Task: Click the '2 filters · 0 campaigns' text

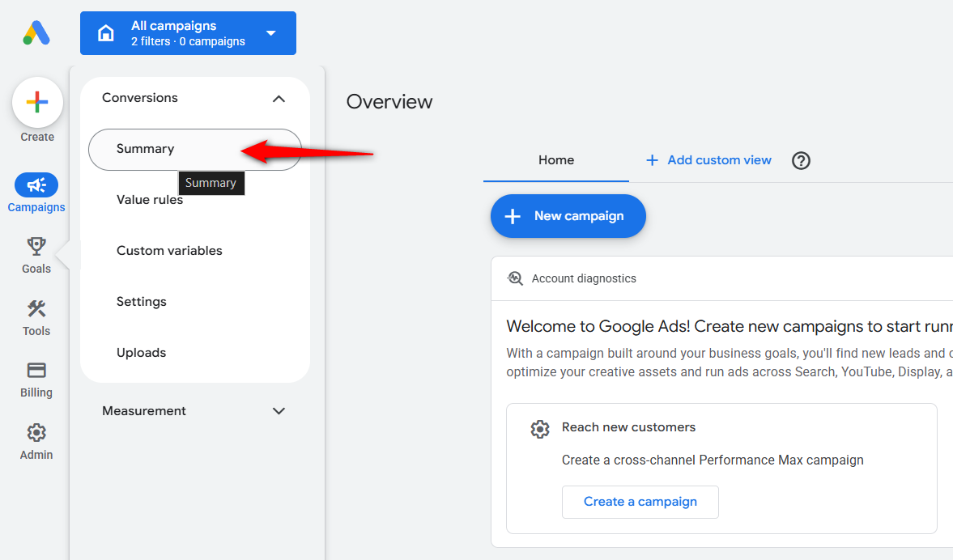Action: point(189,42)
